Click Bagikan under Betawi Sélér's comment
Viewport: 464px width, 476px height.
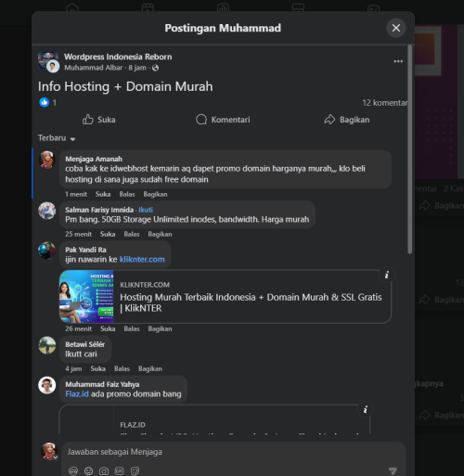(150, 368)
